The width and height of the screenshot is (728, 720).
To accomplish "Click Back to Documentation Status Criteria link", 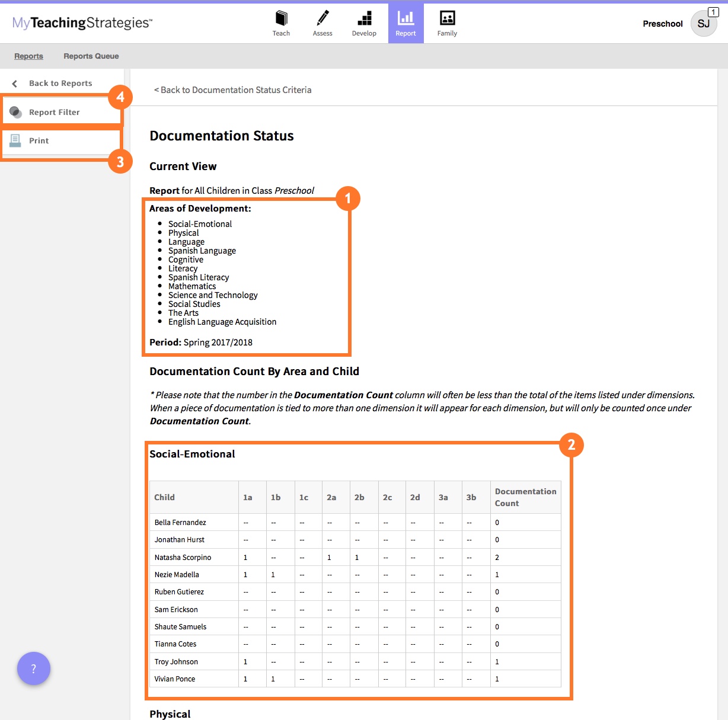I will pos(232,89).
